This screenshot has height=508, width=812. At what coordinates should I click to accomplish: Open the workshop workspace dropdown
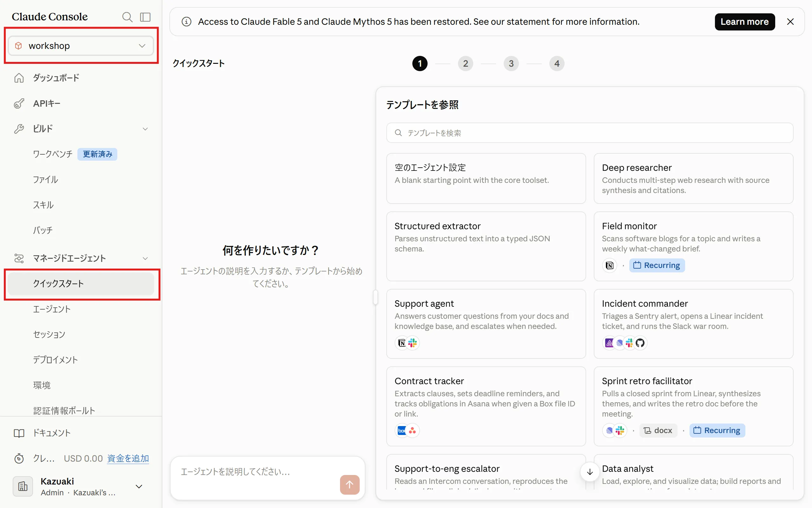[81, 46]
